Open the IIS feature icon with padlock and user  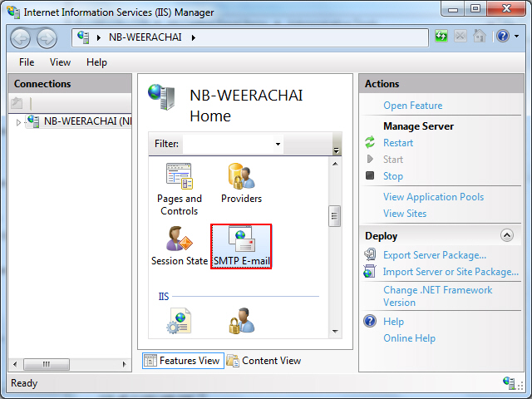click(241, 321)
